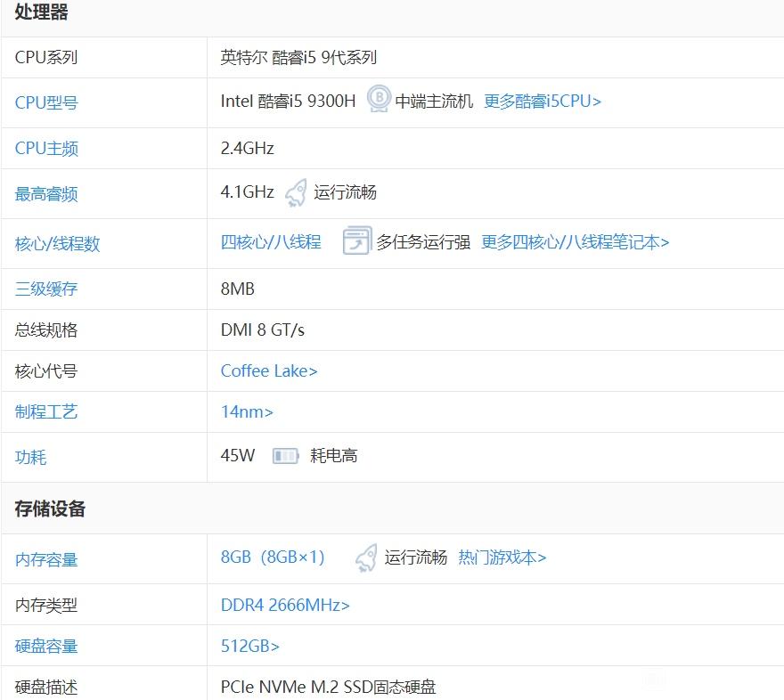784x700 pixels.
Task: Click the CPU系列 label
Action: coord(46,57)
